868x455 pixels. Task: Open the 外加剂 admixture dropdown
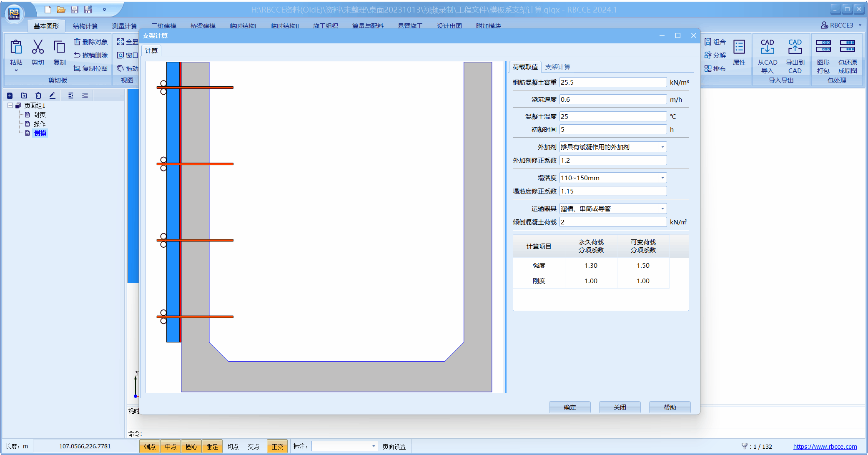pyautogui.click(x=662, y=147)
